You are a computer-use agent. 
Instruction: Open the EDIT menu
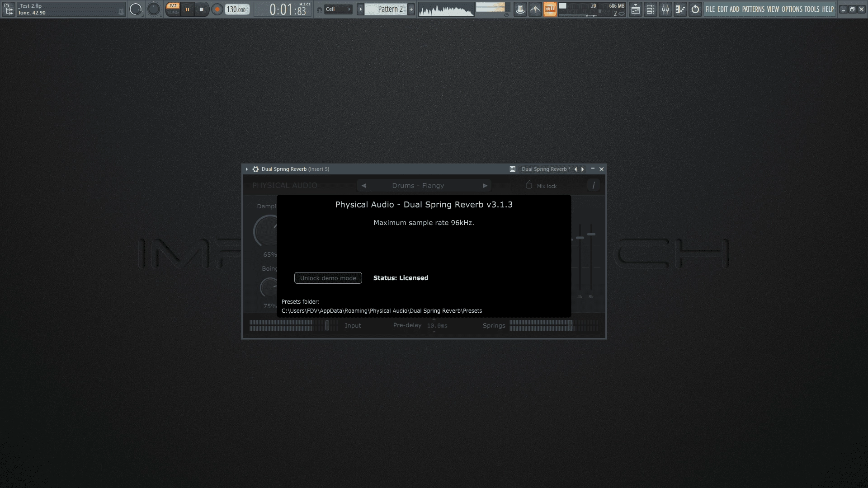pyautogui.click(x=722, y=9)
